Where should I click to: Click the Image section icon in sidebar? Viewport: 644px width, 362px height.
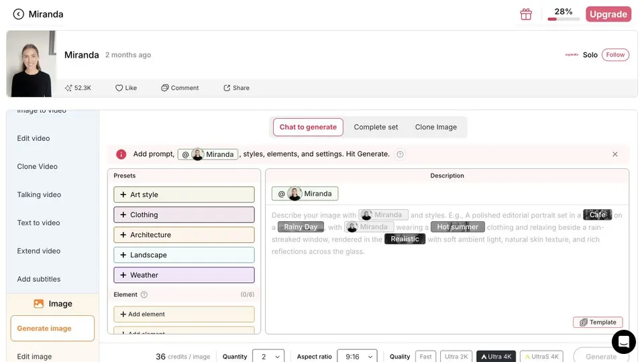point(39,304)
